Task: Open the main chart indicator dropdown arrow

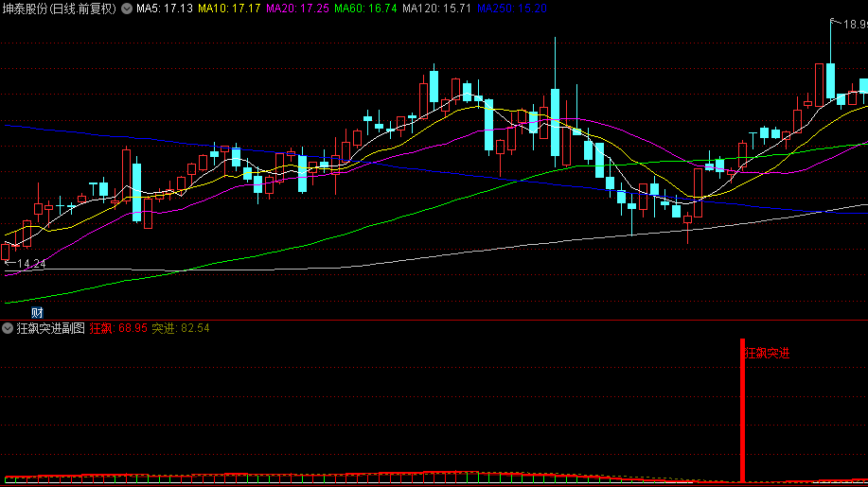Action: click(x=127, y=9)
